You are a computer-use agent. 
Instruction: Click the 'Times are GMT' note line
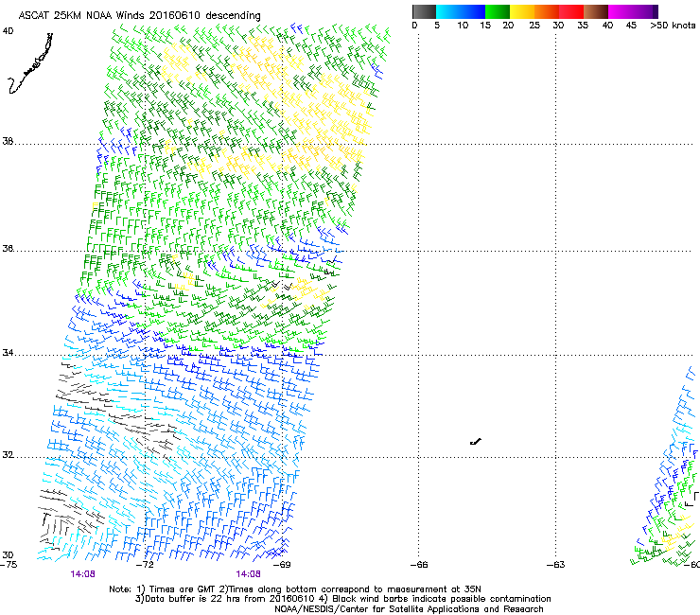tap(295, 589)
